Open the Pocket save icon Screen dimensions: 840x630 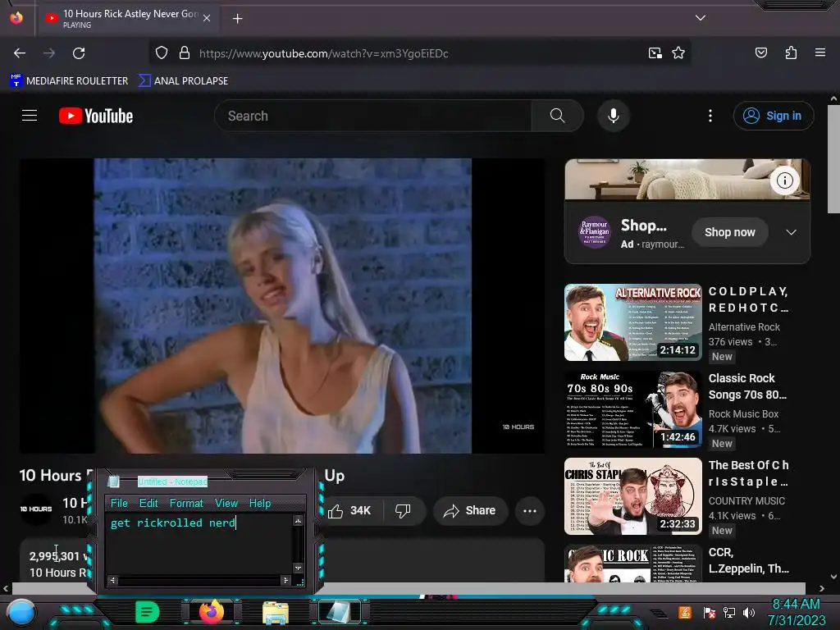pyautogui.click(x=760, y=52)
